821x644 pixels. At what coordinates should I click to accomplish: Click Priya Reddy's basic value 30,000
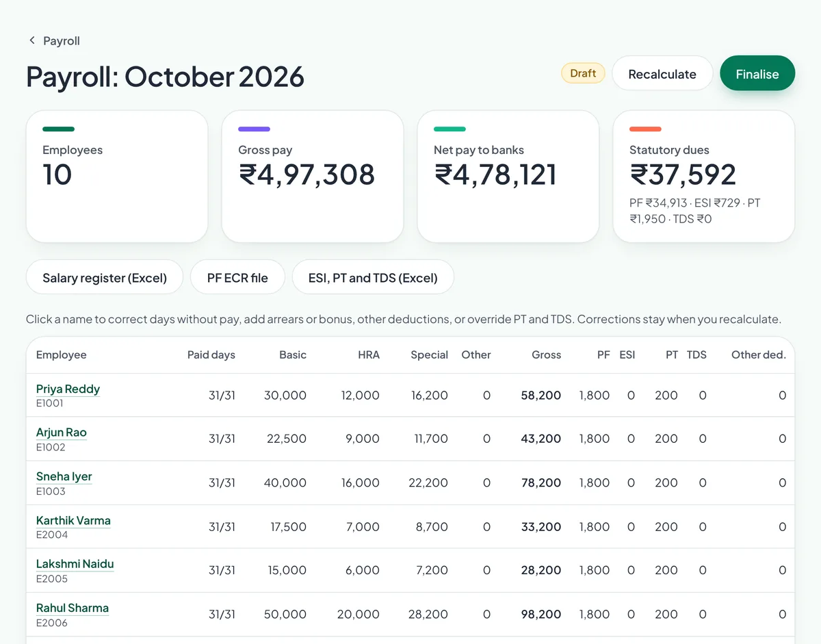285,395
